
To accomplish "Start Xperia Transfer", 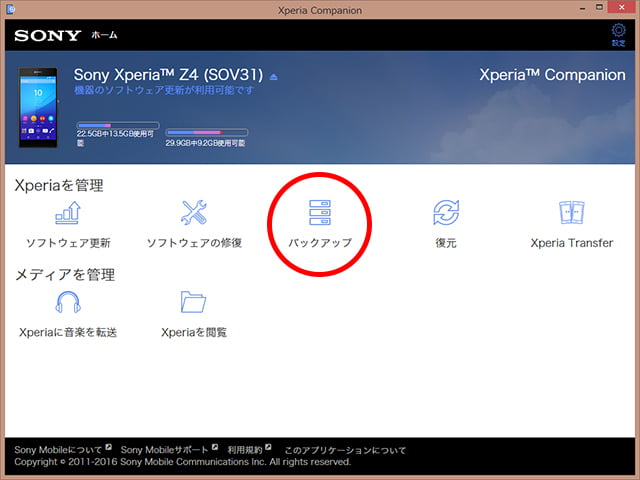I will pos(571,213).
